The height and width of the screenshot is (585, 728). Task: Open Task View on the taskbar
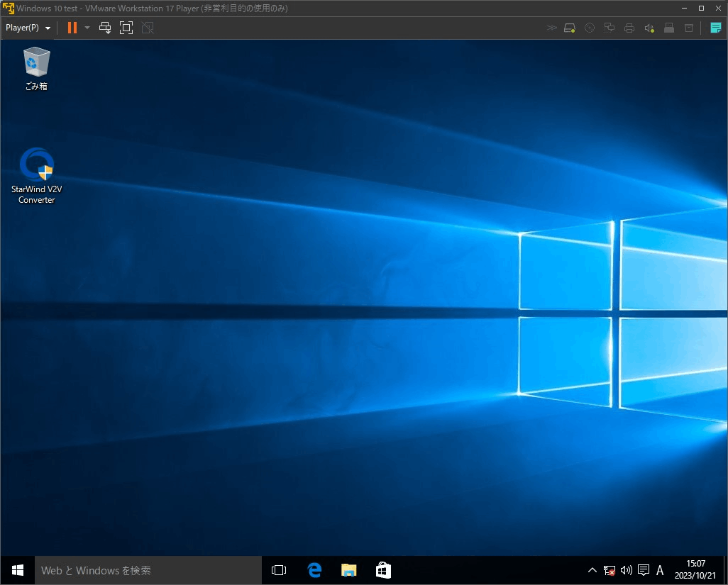click(x=279, y=570)
